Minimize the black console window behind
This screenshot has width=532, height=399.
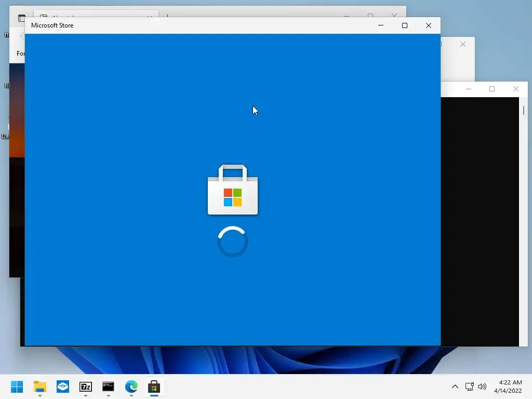coord(469,89)
